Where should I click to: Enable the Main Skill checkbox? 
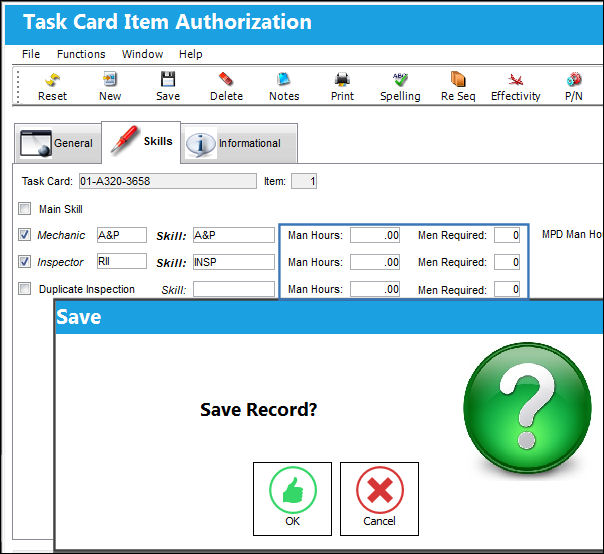point(25,209)
